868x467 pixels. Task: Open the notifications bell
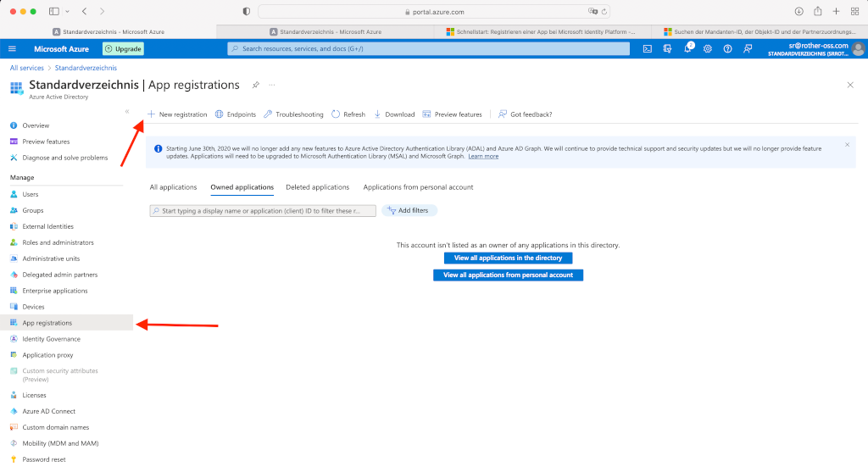click(687, 48)
